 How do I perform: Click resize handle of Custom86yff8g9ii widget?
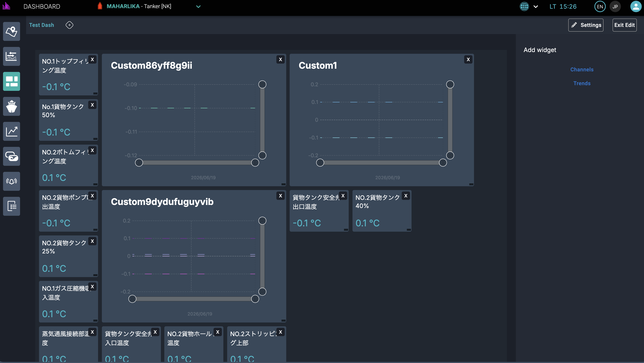[x=283, y=184]
